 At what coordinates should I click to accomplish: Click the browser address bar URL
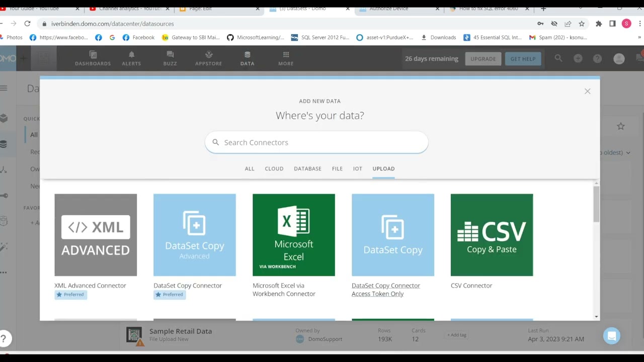[112, 24]
